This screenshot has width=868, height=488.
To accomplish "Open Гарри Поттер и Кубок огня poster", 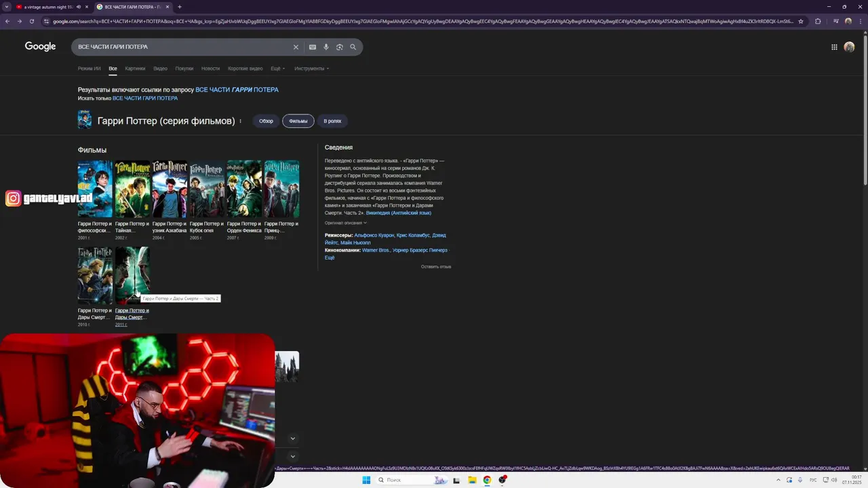I will [207, 189].
